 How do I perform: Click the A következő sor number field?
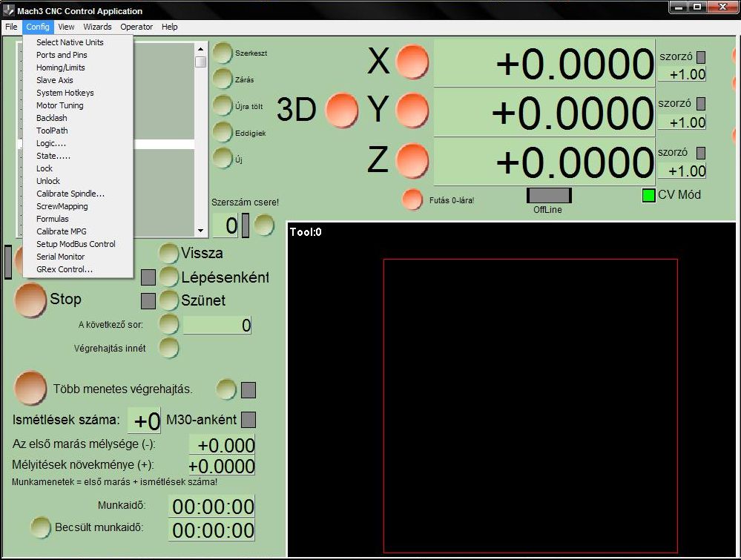[217, 325]
